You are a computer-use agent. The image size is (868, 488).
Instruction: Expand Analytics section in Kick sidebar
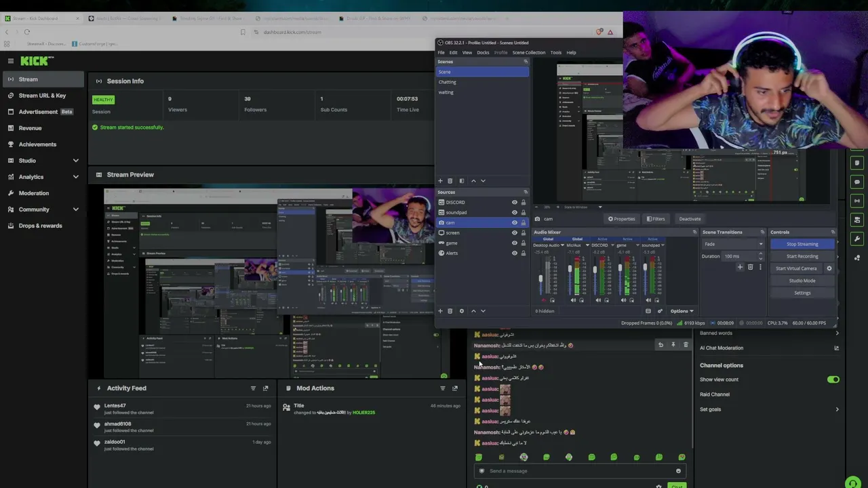(x=75, y=177)
